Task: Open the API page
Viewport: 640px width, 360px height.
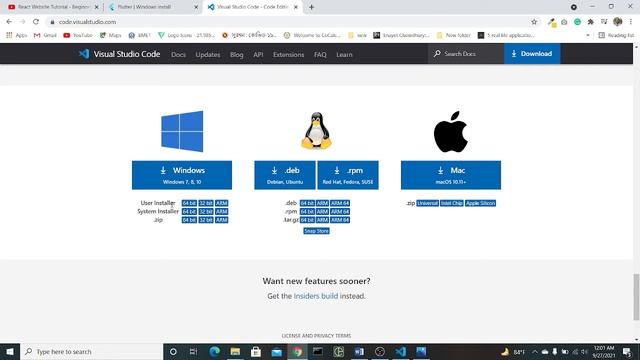Action: tap(258, 54)
